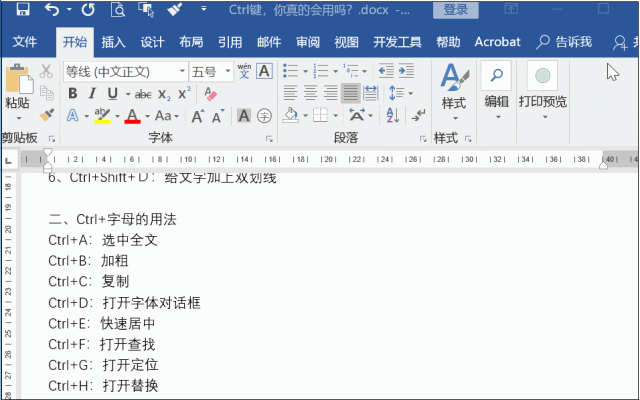640x400 pixels.
Task: Click the Save icon in quick access toolbar
Action: coord(23,9)
